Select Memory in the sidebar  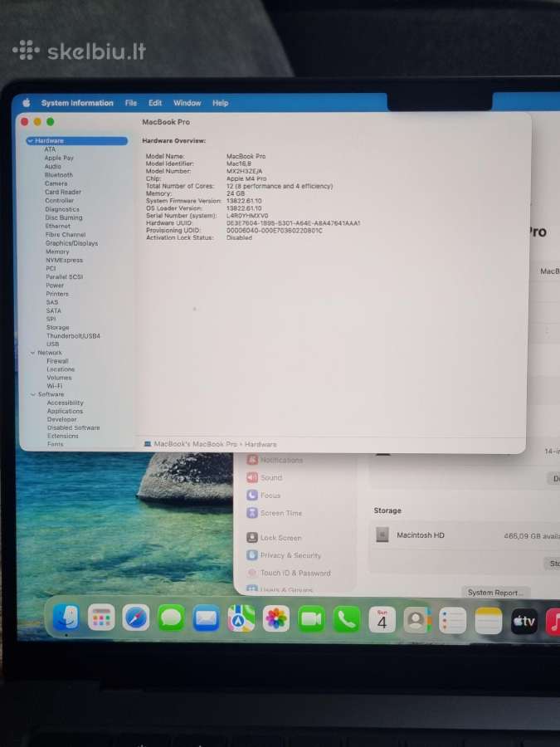[x=57, y=251]
